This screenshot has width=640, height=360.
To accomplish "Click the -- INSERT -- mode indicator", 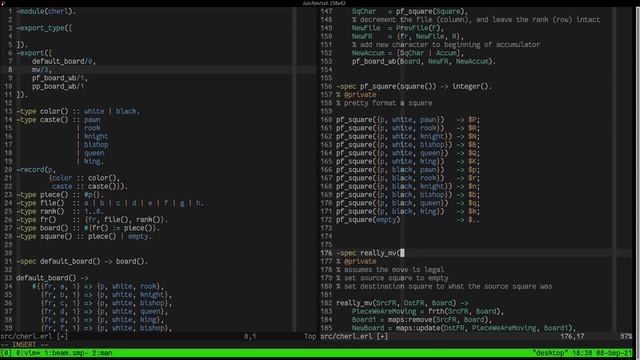I will [x=24, y=345].
